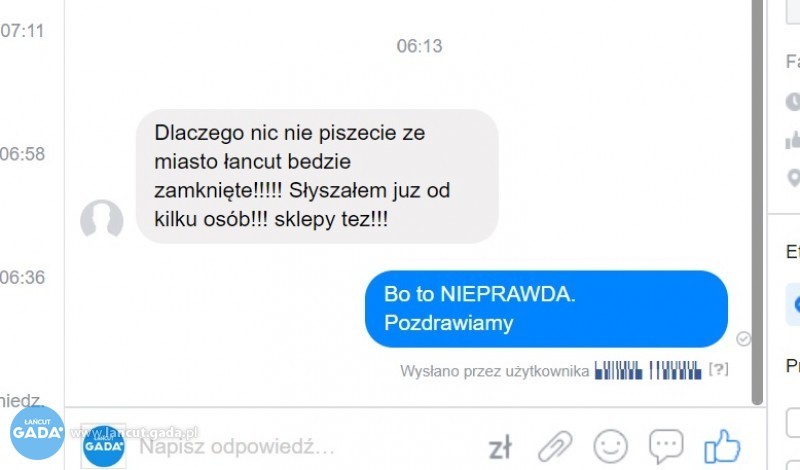Viewport: 800px width, 470px height.
Task: Open the saved replies speech bubble icon
Action: (x=666, y=447)
